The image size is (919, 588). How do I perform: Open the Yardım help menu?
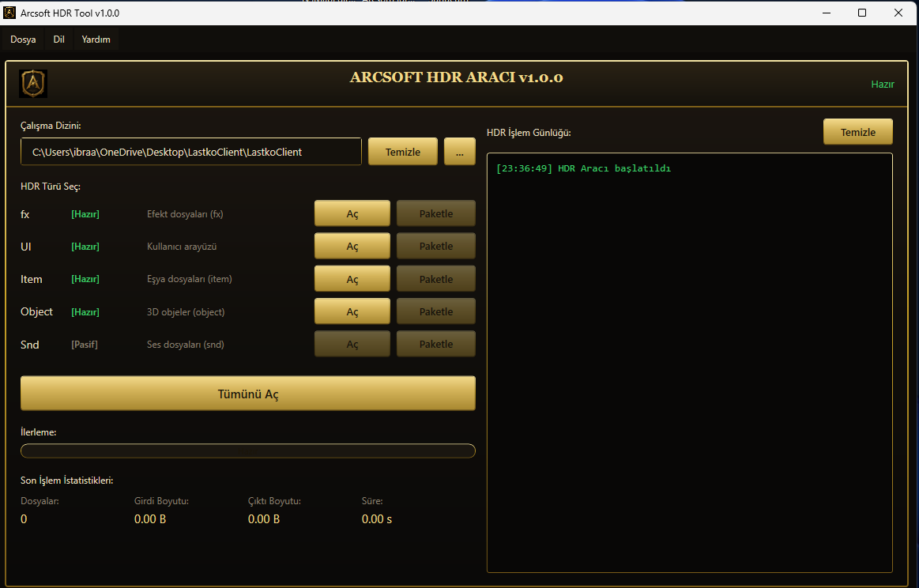pos(96,40)
